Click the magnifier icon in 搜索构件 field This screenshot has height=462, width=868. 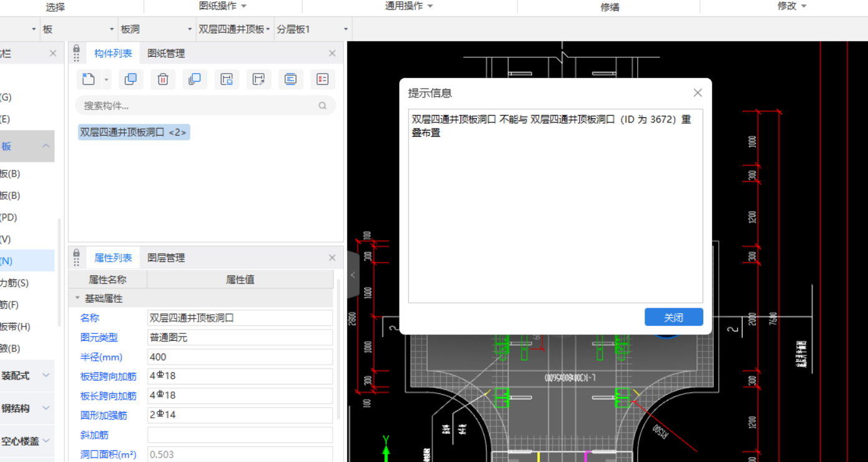point(323,106)
